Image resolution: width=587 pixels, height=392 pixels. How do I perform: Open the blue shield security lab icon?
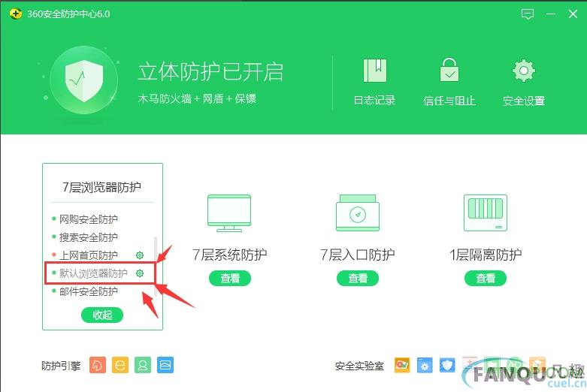point(447,365)
